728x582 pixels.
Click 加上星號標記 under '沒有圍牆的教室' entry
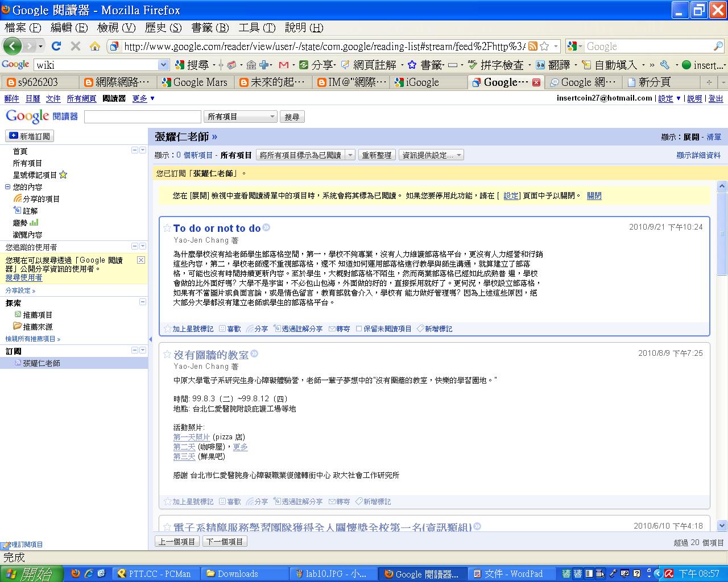[189, 501]
